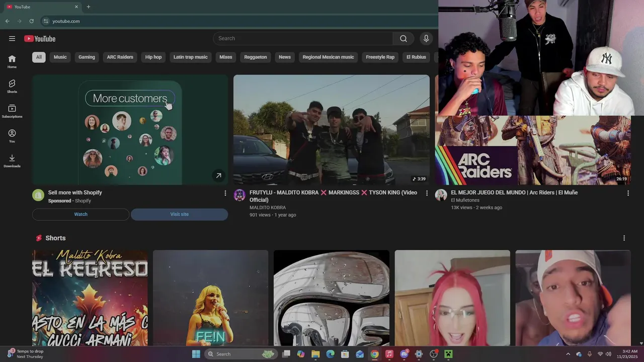Viewport: 644px width, 362px height.
Task: Open the FE!N singer Short thumbnail
Action: click(211, 298)
